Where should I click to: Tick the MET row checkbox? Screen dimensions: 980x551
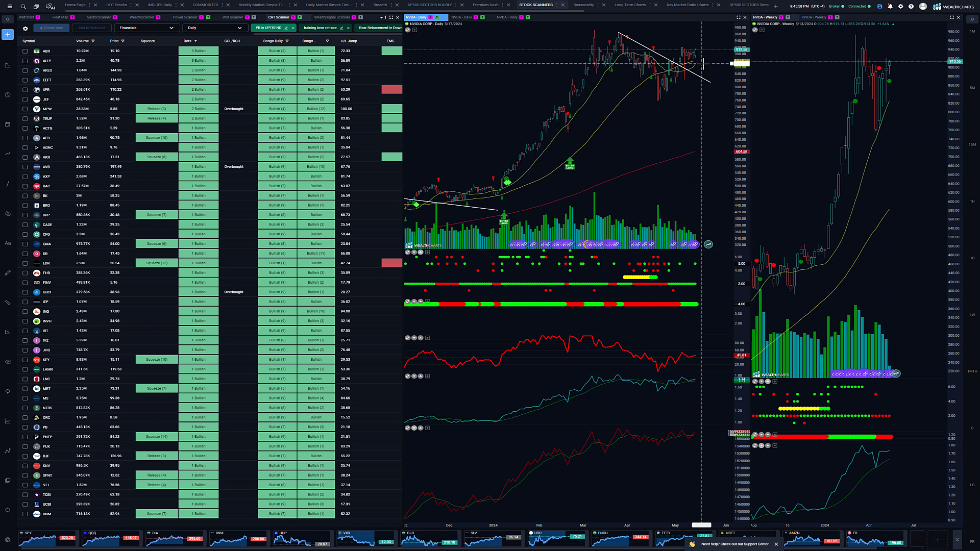[x=25, y=389]
